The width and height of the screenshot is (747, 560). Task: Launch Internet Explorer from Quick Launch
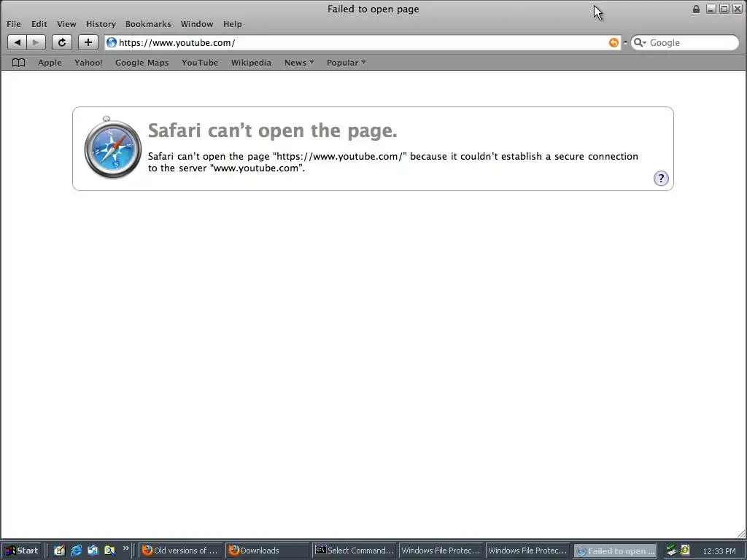point(76,551)
